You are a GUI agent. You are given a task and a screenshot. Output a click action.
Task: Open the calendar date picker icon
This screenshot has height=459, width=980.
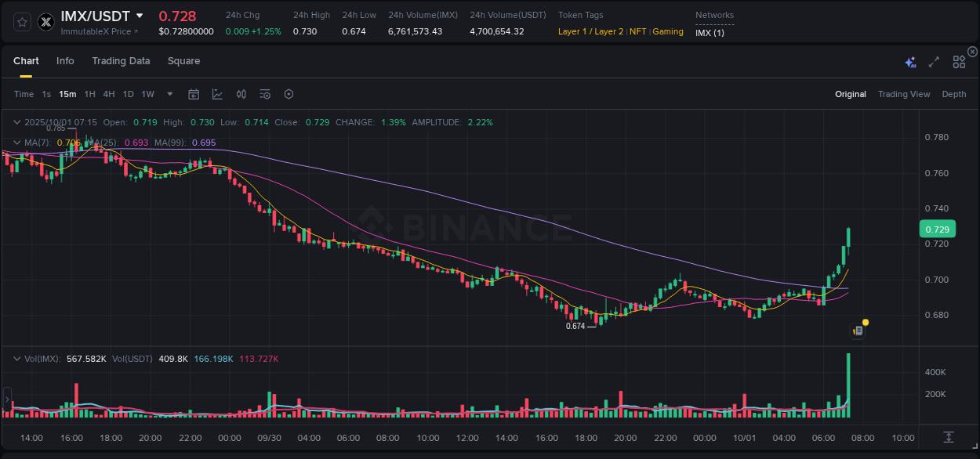click(x=194, y=94)
